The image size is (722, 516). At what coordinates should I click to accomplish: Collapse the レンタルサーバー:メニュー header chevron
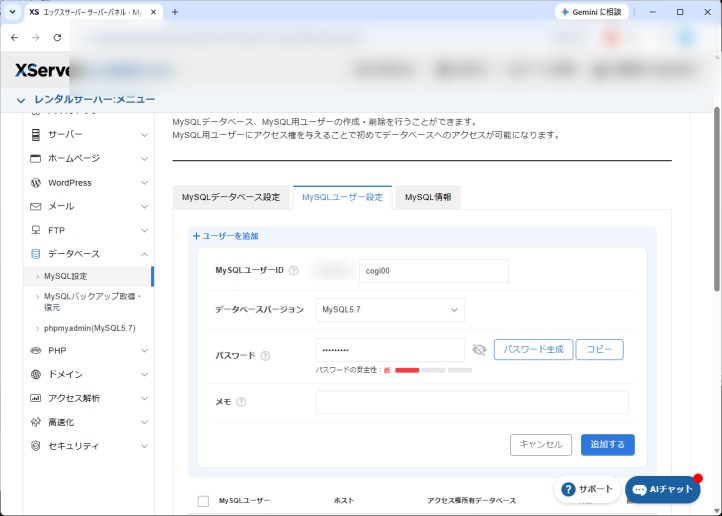tap(21, 100)
